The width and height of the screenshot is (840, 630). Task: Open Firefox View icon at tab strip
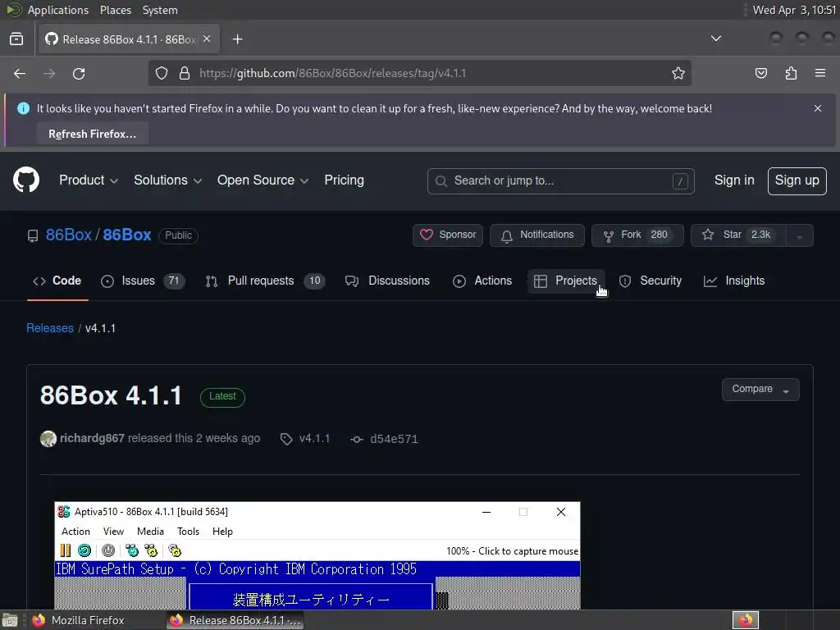coord(16,39)
